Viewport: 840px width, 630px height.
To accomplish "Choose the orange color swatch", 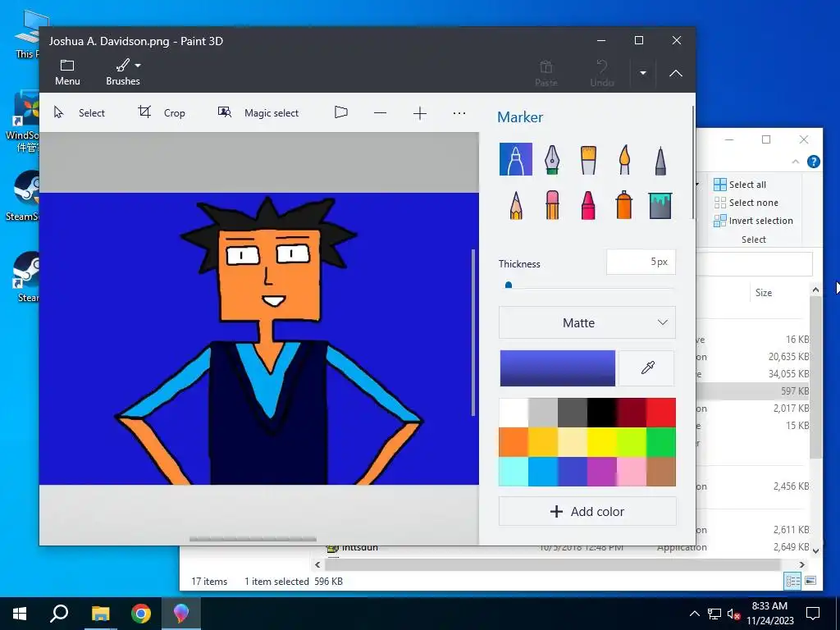I will [514, 442].
